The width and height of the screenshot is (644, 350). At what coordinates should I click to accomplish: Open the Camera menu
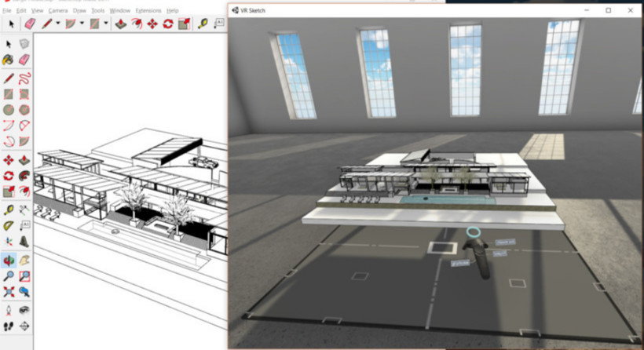click(x=57, y=10)
